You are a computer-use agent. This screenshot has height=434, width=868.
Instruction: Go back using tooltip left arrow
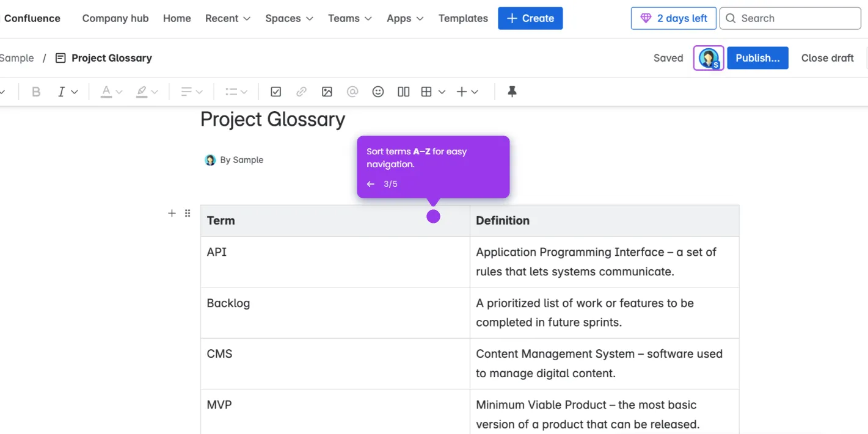[371, 184]
